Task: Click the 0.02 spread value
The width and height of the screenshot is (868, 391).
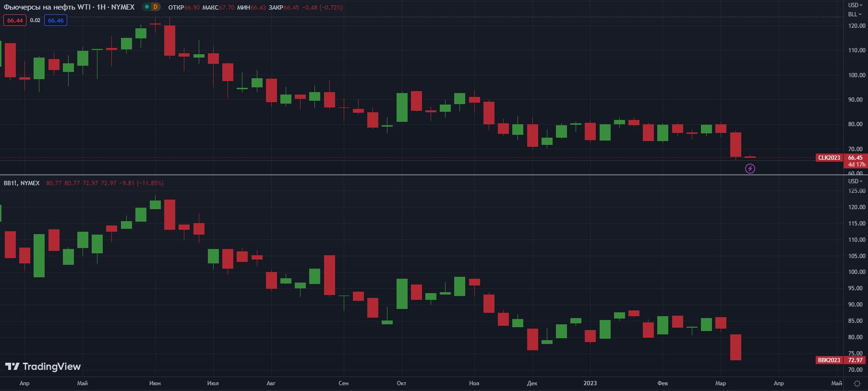Action: click(35, 20)
